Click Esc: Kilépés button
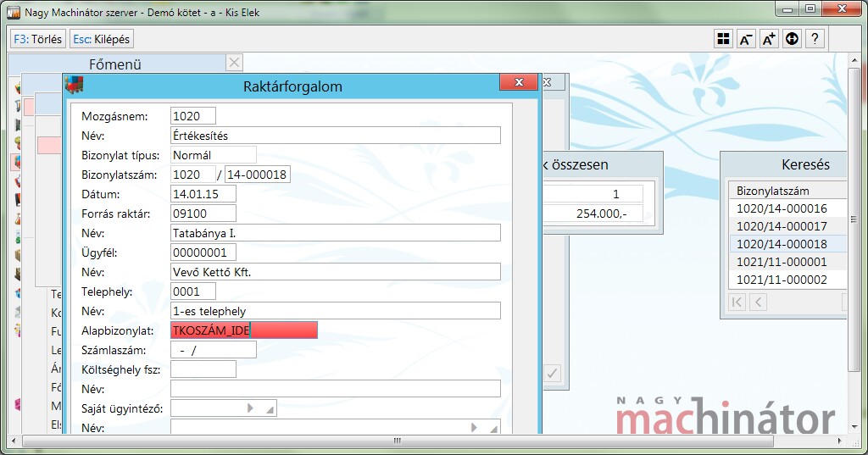Image resolution: width=868 pixels, height=455 pixels. coord(102,39)
